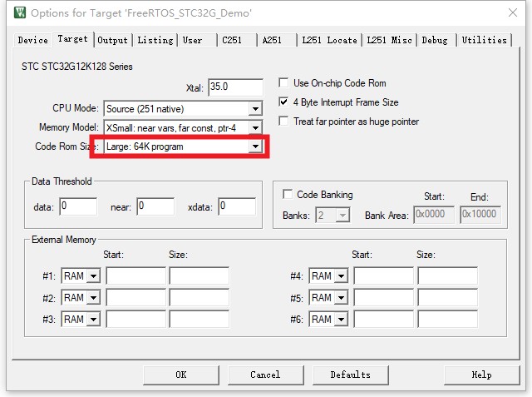Screen dimensions: 532x397
Task: Click External Memory #3 Start field
Action: (136, 320)
